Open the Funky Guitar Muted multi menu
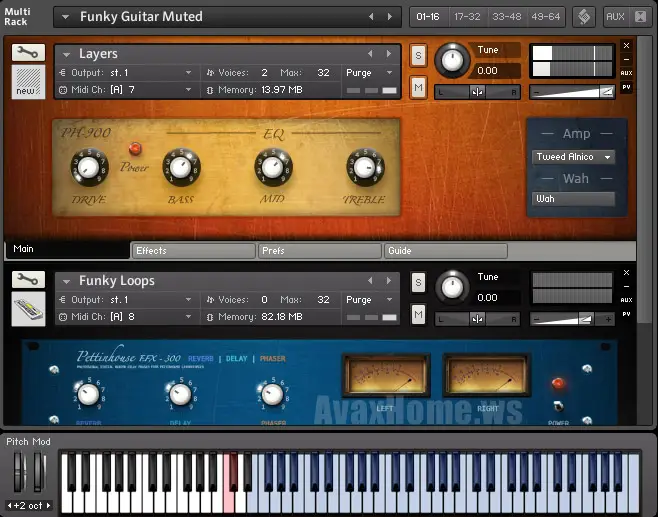The width and height of the screenshot is (658, 517). [x=65, y=17]
